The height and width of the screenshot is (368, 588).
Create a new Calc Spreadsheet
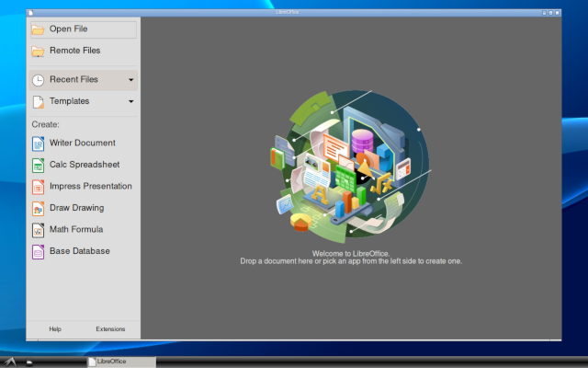[x=84, y=165]
